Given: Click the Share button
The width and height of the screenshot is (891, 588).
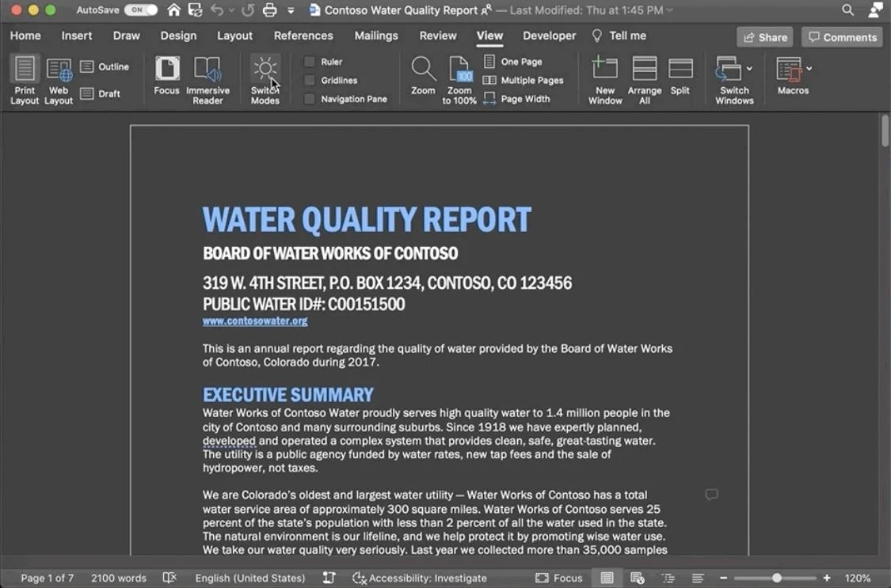Looking at the screenshot, I should pyautogui.click(x=765, y=37).
